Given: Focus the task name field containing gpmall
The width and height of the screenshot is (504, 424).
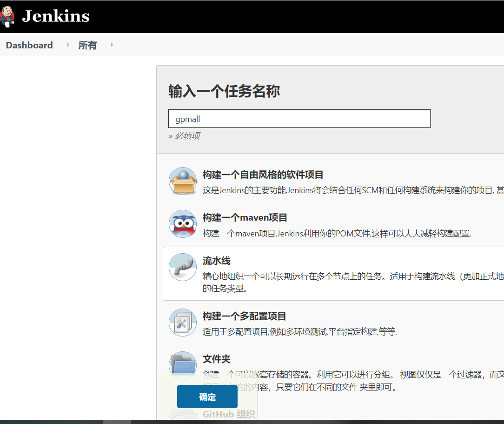Looking at the screenshot, I should pos(299,119).
